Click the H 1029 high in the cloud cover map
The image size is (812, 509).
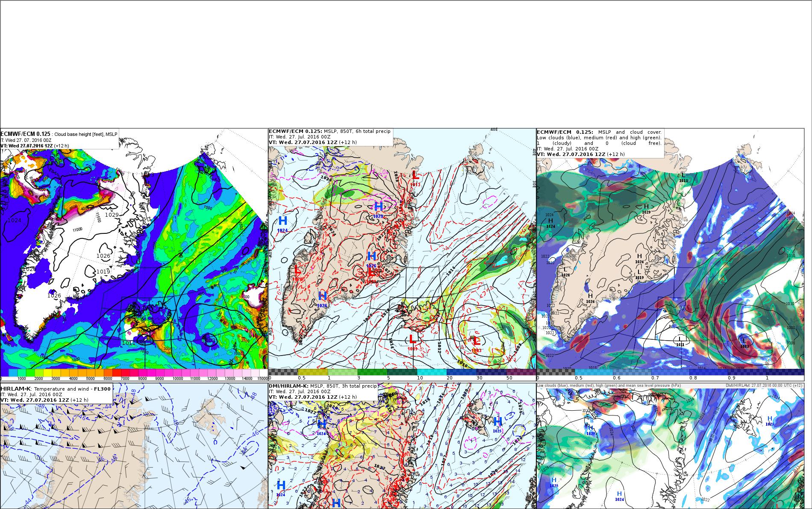(646, 209)
